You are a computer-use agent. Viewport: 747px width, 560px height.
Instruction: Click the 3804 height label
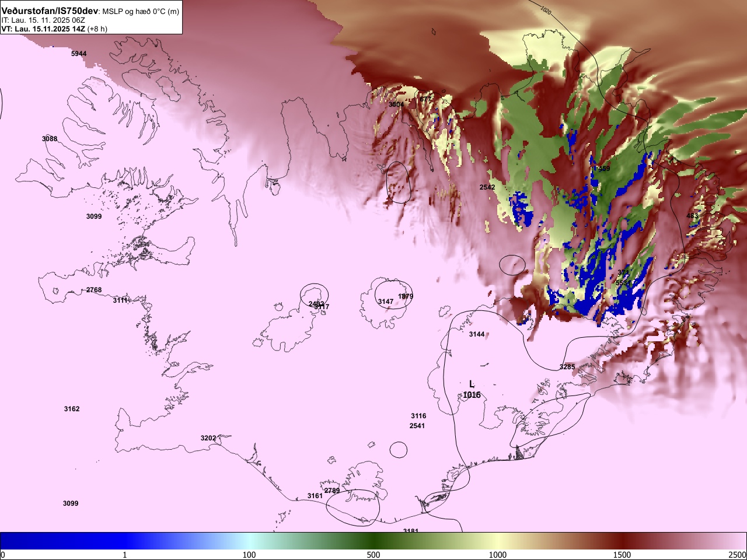[x=396, y=104]
